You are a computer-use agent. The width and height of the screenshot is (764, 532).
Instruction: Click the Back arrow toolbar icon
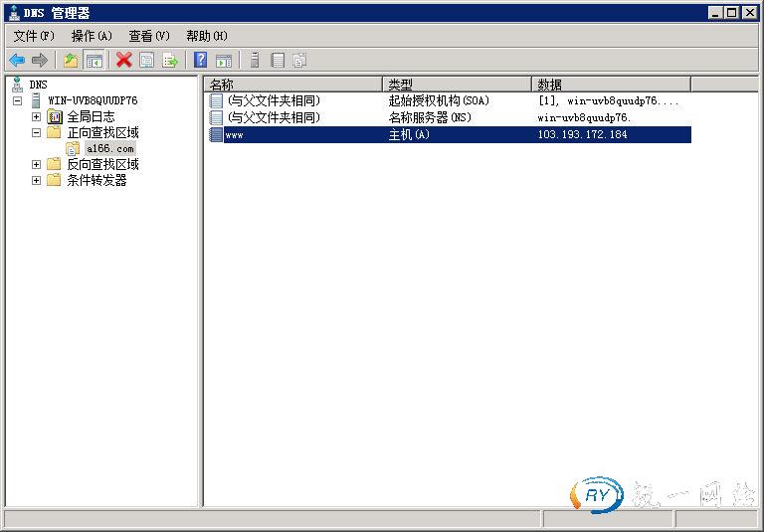(x=17, y=61)
